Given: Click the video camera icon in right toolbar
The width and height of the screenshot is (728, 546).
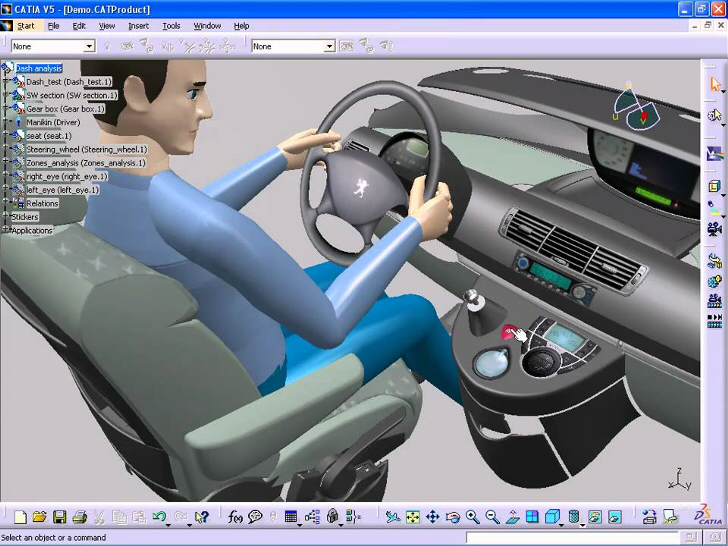Looking at the screenshot, I should coord(714,228).
